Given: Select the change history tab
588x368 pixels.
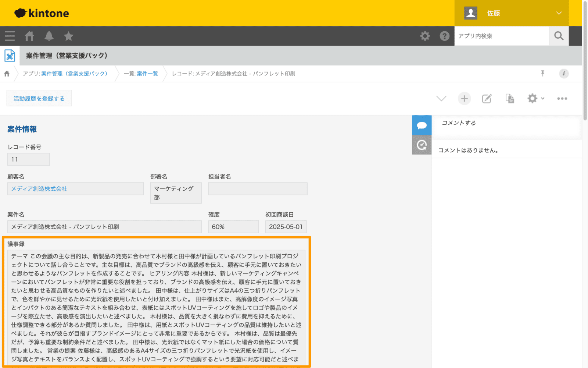Looking at the screenshot, I should [422, 145].
